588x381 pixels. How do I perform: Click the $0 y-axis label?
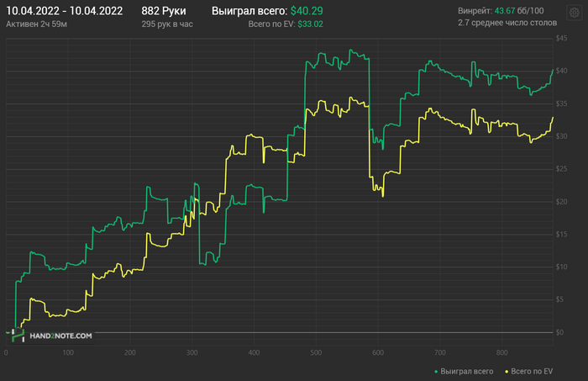(560, 332)
